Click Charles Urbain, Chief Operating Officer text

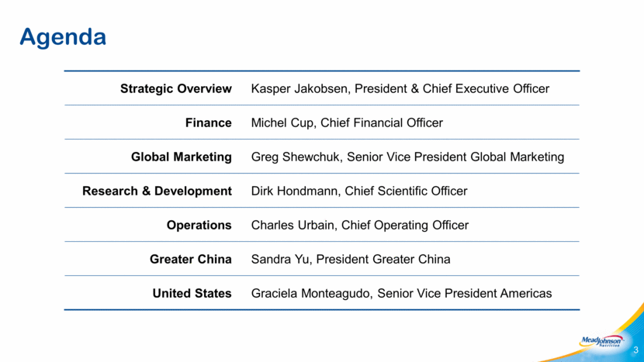360,225
